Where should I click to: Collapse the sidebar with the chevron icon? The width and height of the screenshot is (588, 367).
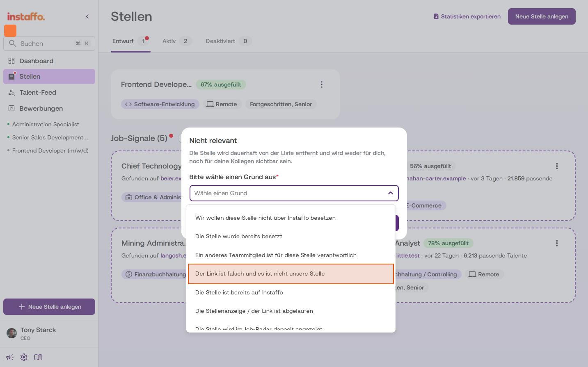tap(87, 16)
